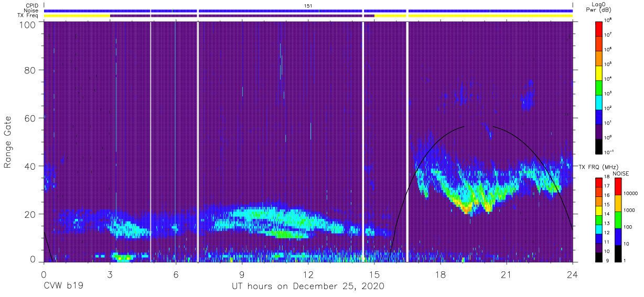
Task: Click the green swatch in NOISE legend
Action: pos(618,220)
